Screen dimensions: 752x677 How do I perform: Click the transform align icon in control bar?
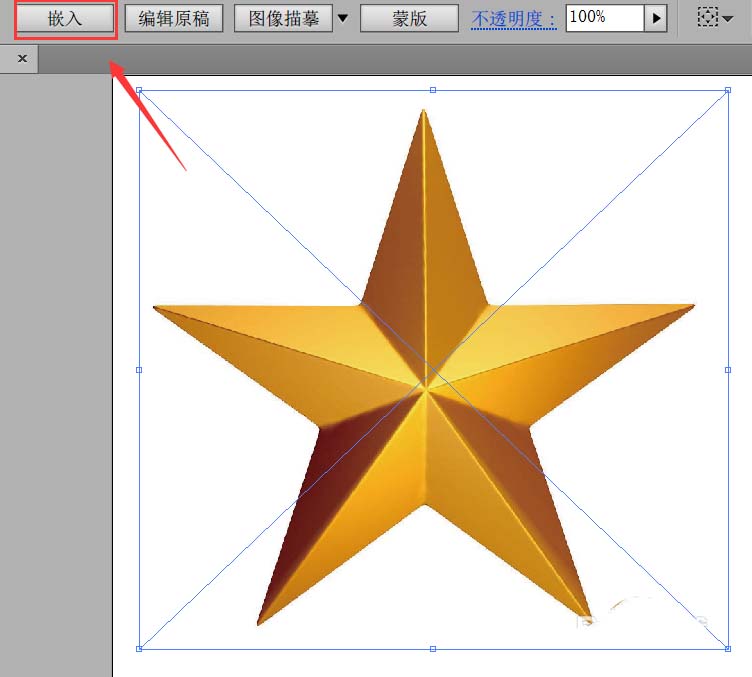coord(707,18)
